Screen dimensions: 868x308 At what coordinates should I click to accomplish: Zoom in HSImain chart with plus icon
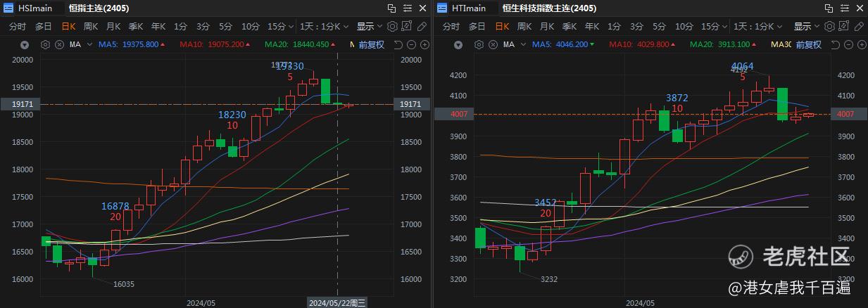click(x=424, y=44)
